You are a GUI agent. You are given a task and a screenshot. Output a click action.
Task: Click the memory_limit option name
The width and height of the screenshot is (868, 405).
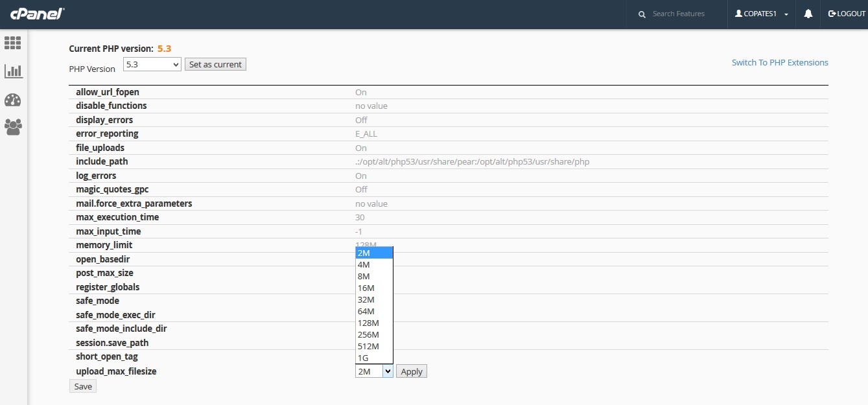coord(104,245)
